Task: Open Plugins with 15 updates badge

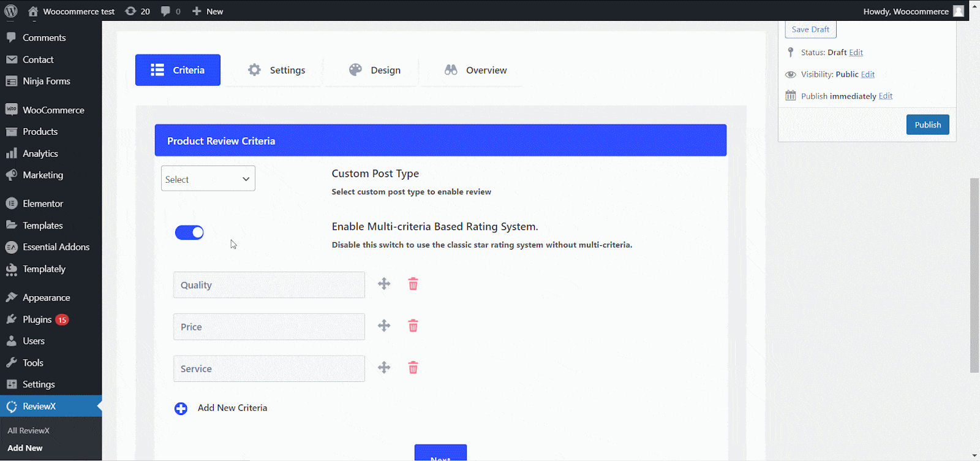Action: (x=51, y=319)
